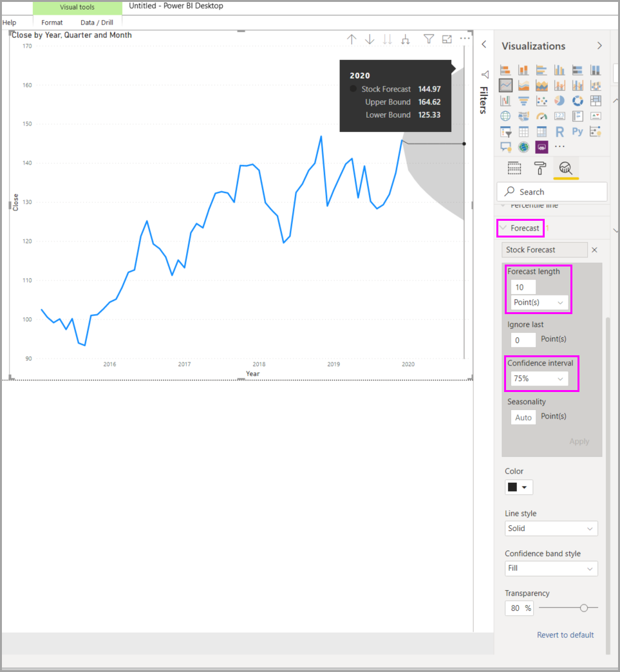Select the line chart visual
The width and height of the screenshot is (620, 672).
coord(505,85)
